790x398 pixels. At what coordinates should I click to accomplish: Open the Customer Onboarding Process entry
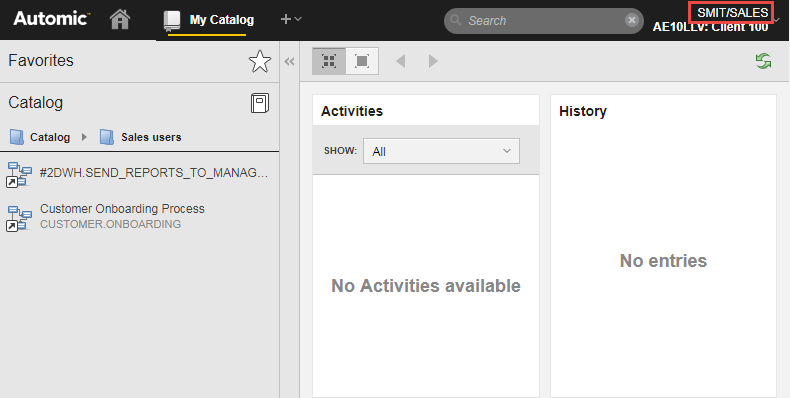click(x=139, y=216)
